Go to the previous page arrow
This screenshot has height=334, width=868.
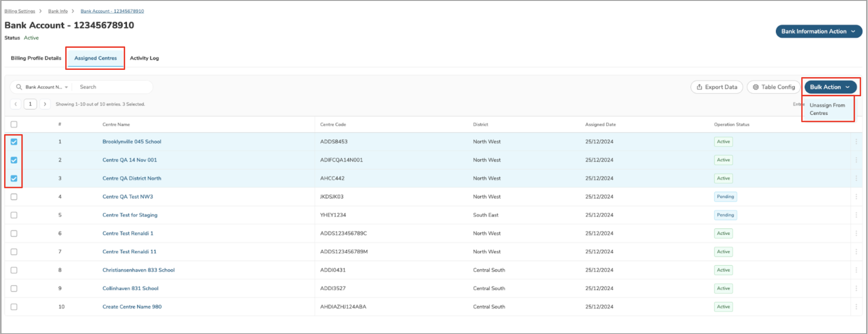(x=16, y=104)
